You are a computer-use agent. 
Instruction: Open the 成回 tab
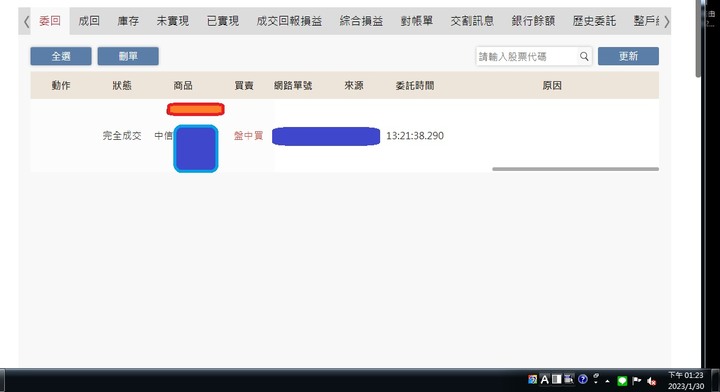[89, 21]
